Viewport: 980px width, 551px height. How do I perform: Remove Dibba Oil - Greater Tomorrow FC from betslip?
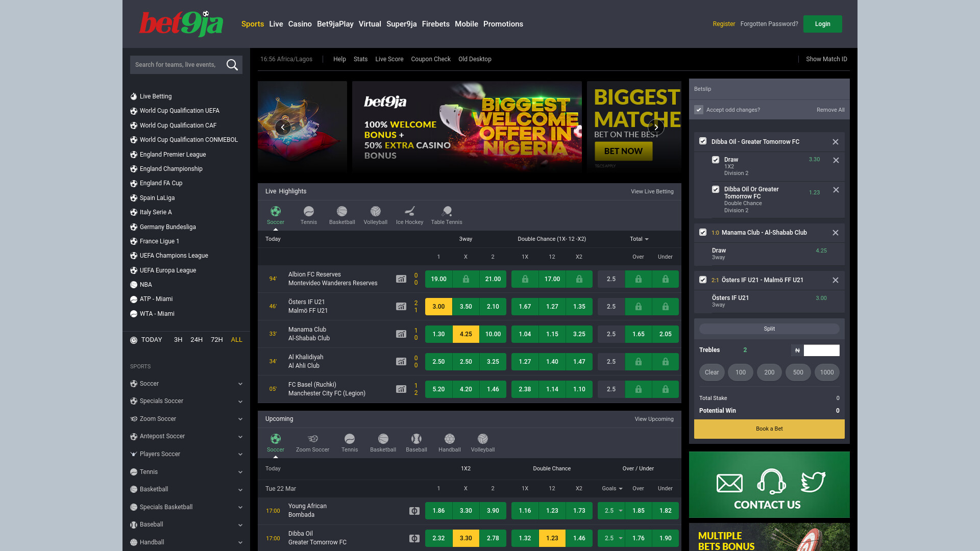836,142
